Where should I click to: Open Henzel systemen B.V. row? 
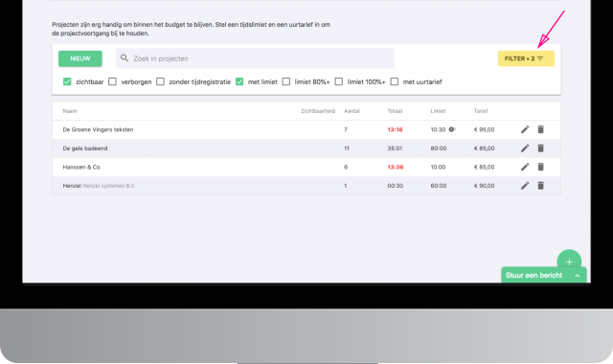tap(306, 186)
